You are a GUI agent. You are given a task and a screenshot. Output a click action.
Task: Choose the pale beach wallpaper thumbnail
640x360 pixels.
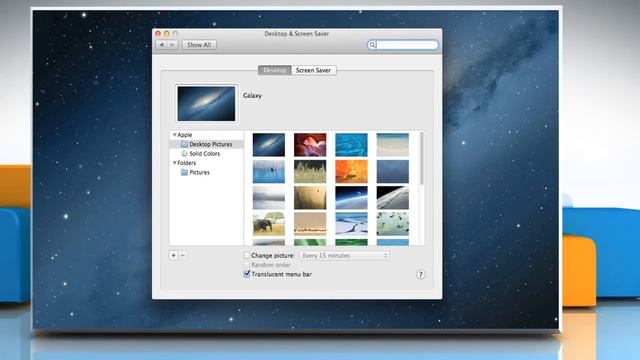click(393, 145)
